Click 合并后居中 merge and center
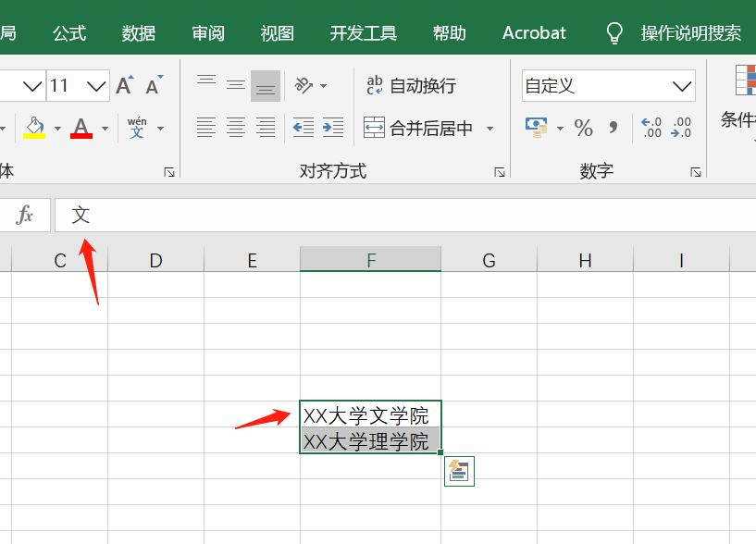The height and width of the screenshot is (544, 756). 418,128
